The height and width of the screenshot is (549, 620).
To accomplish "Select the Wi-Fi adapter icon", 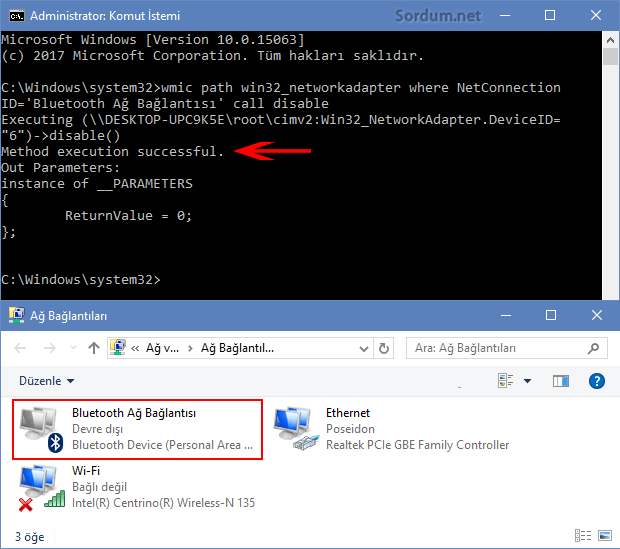I will click(42, 487).
